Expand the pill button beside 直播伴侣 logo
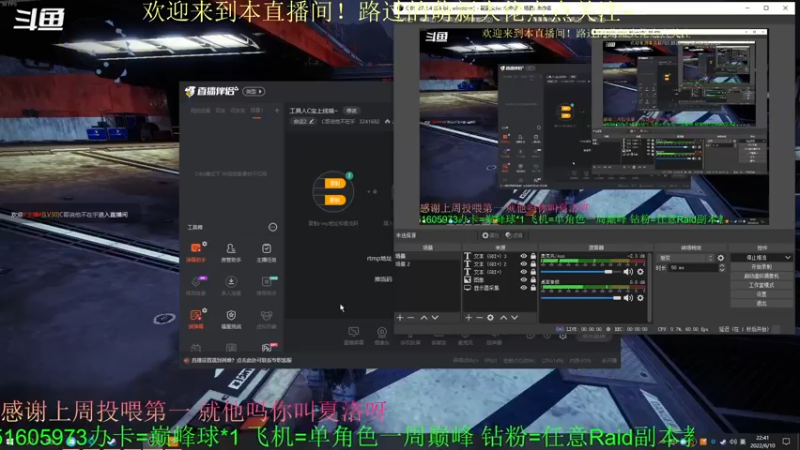 pyautogui.click(x=254, y=91)
